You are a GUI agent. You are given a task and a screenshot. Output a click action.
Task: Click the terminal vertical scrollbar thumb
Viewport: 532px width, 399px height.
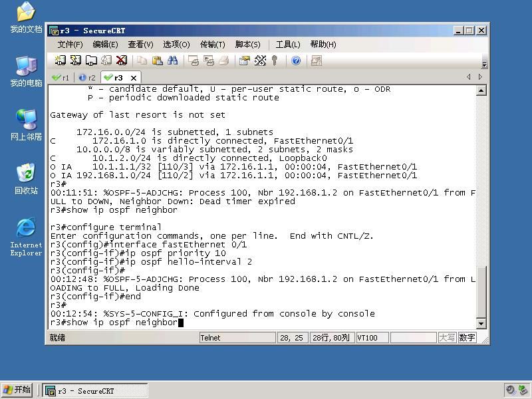pyautogui.click(x=481, y=292)
